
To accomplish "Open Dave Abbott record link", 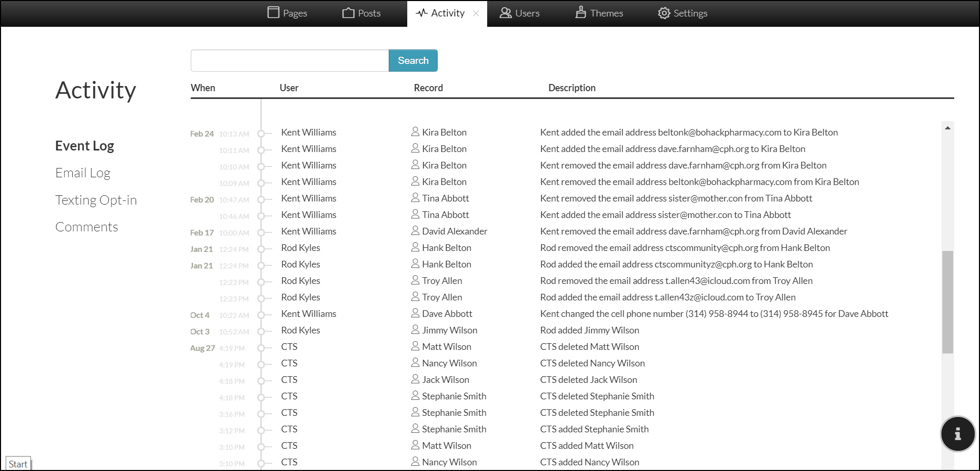I will coord(446,314).
